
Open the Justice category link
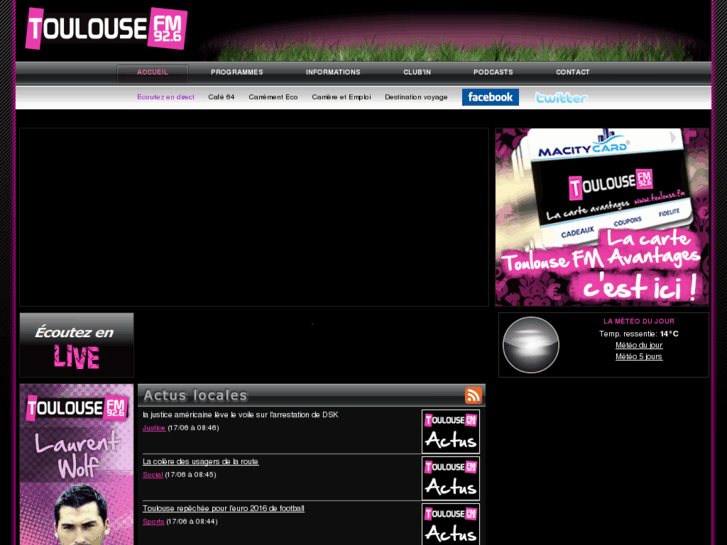(154, 428)
